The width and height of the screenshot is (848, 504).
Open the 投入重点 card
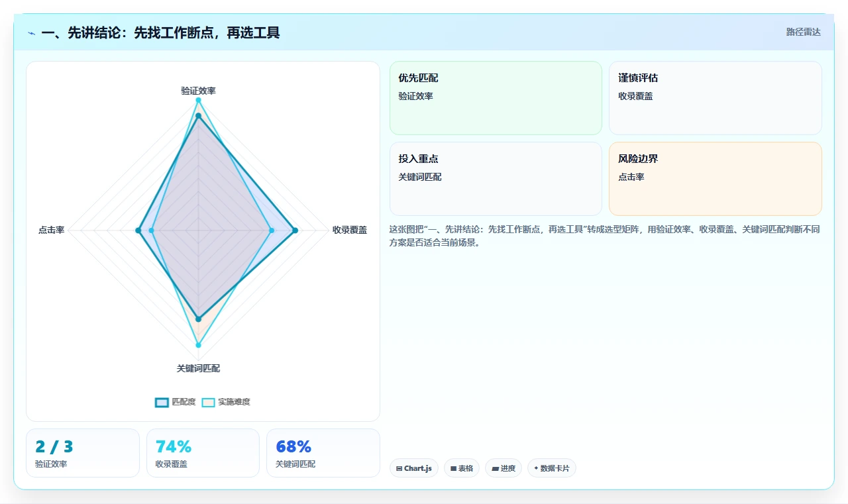(x=496, y=179)
